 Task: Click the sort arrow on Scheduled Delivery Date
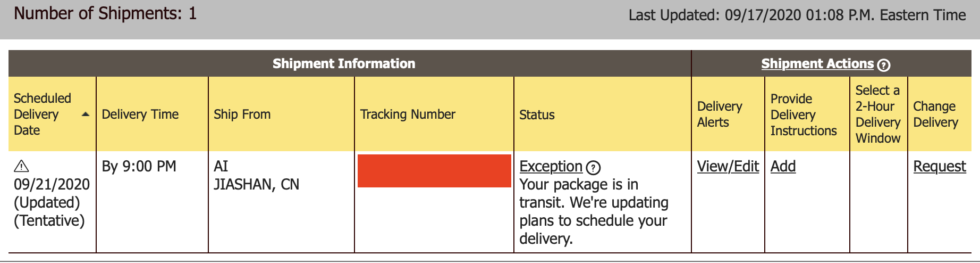point(85,114)
